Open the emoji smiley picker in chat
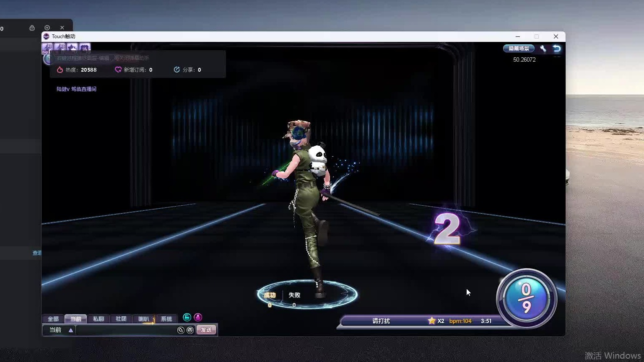Screen dimensions: 644x362 (190, 330)
